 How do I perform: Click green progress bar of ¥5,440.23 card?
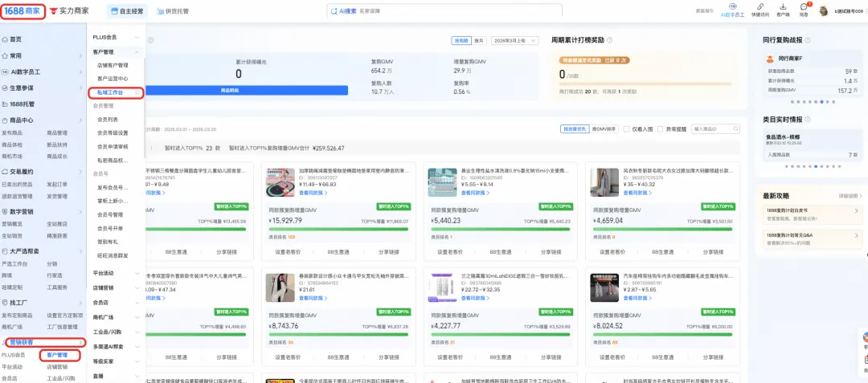501,230
